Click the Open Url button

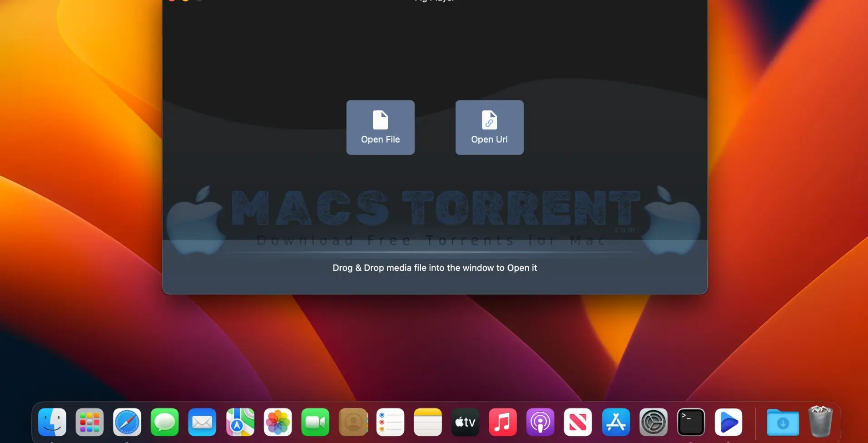click(x=489, y=128)
